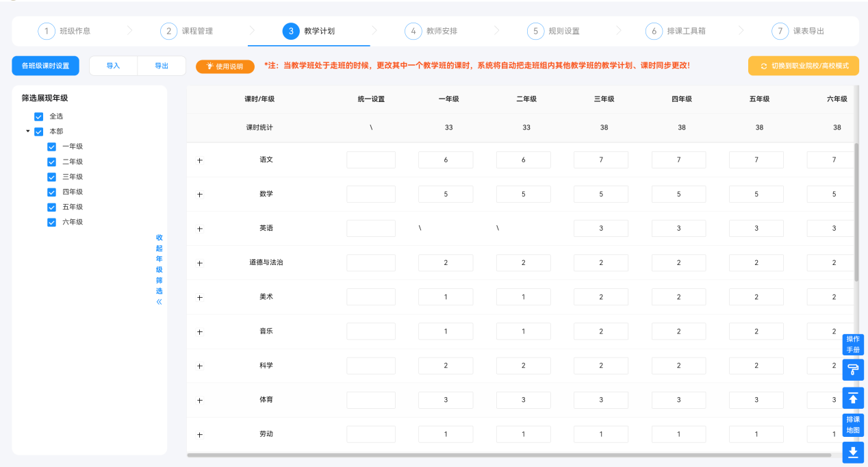Click the 语文 统一设置 input field
This screenshot has width=868, height=467.
371,160
